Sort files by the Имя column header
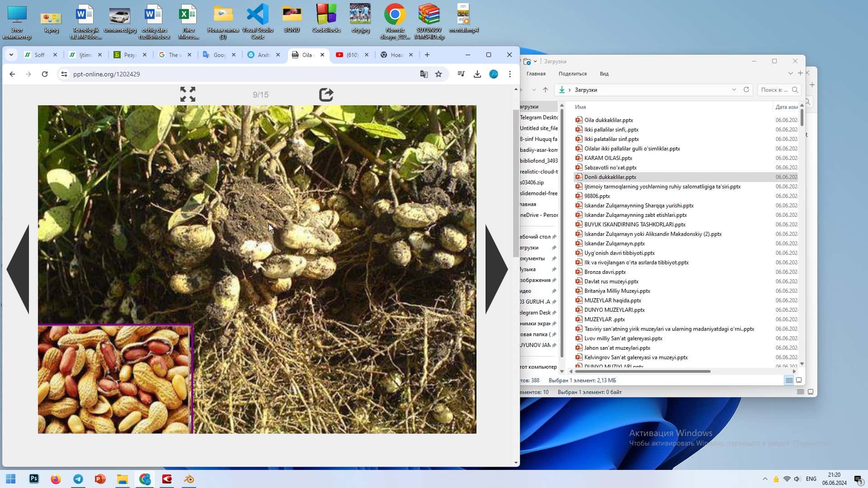Viewport: 868px width, 488px height. 580,107
